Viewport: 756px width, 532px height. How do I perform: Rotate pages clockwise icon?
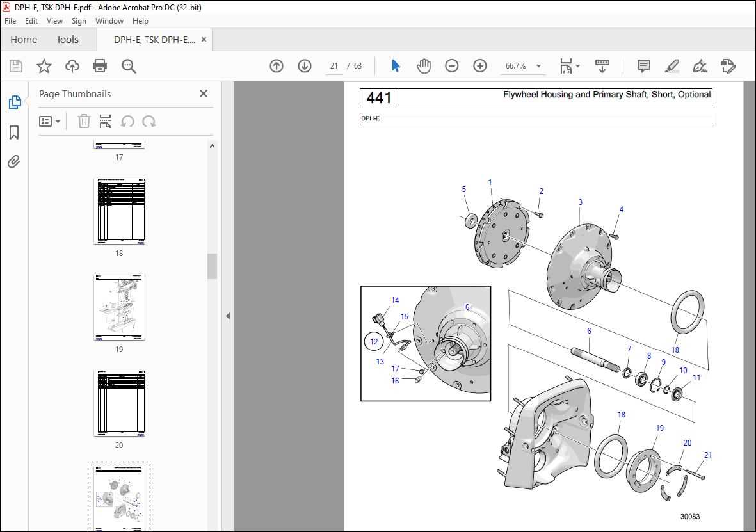(149, 121)
